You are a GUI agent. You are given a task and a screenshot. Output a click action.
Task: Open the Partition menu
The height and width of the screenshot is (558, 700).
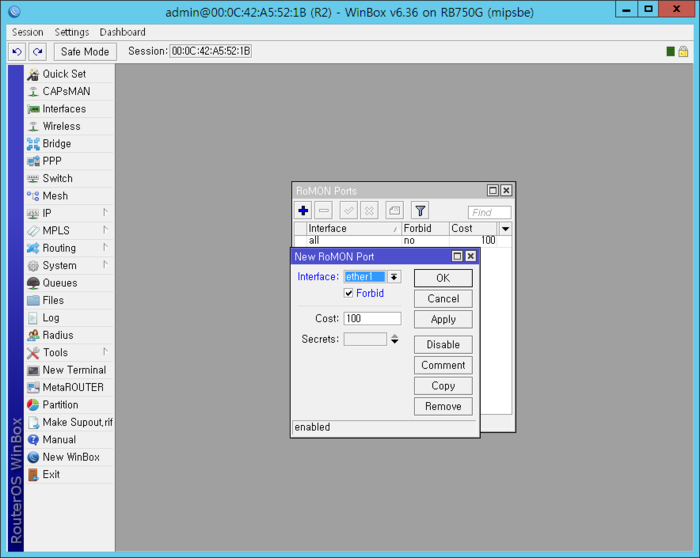click(69, 405)
